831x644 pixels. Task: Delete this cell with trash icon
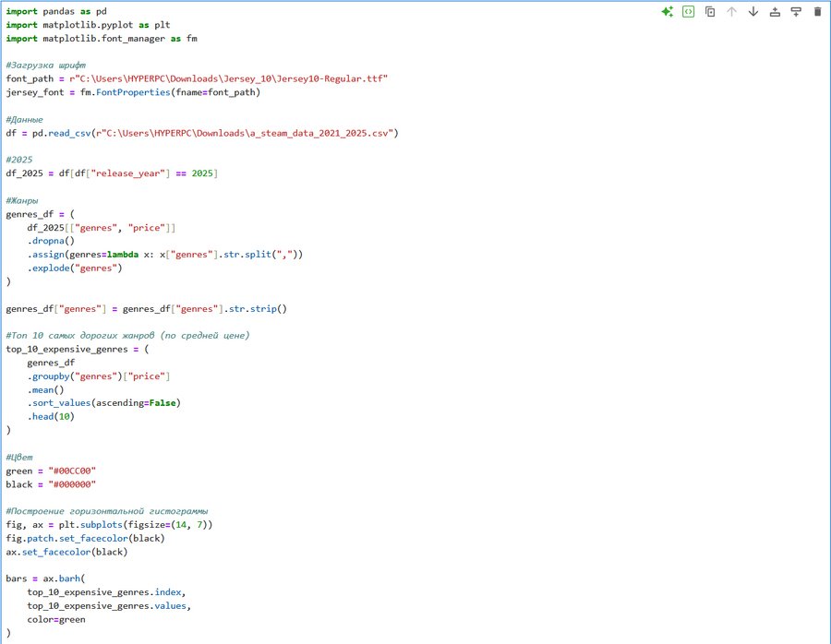[x=816, y=12]
